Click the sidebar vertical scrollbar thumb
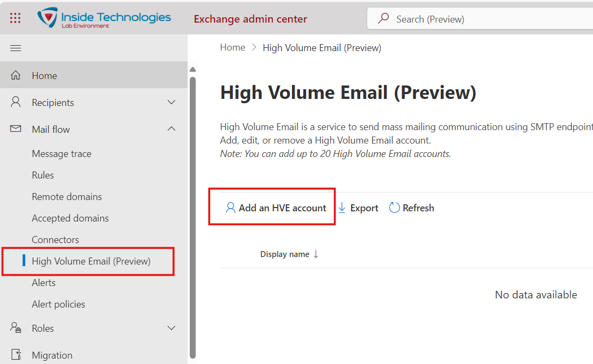 192,218
